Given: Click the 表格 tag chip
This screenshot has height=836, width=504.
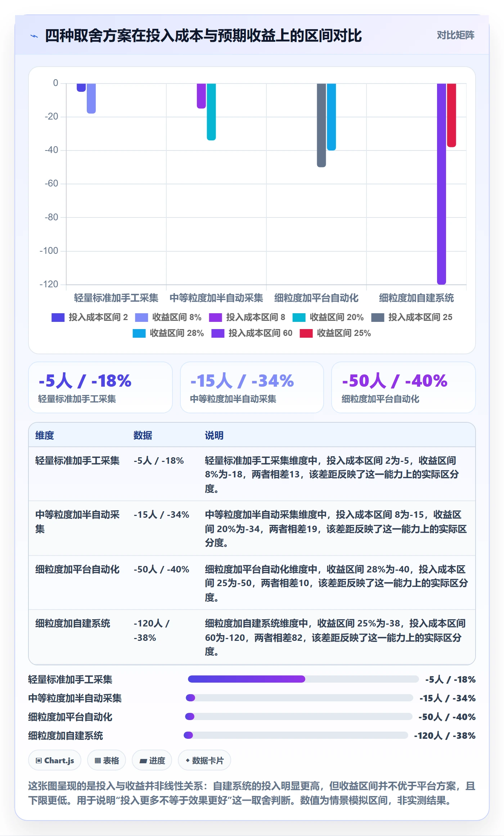Looking at the screenshot, I should click(x=107, y=760).
